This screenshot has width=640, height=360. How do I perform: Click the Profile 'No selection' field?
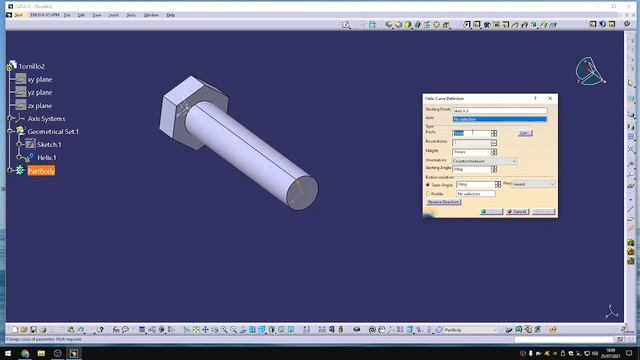click(x=476, y=194)
